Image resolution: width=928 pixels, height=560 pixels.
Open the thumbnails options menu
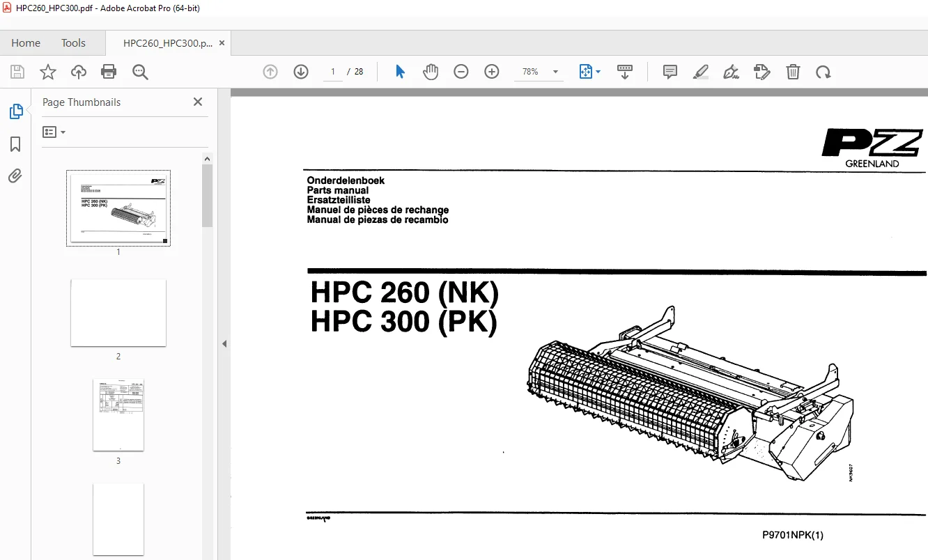tap(54, 132)
